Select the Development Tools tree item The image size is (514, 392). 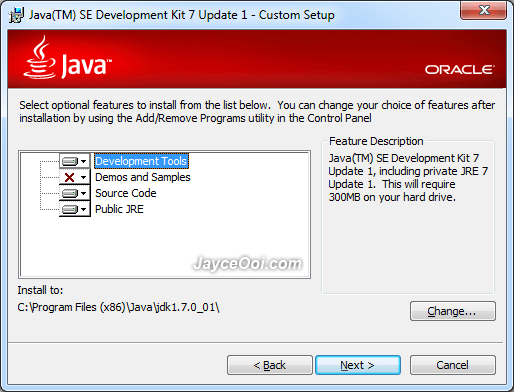(141, 161)
